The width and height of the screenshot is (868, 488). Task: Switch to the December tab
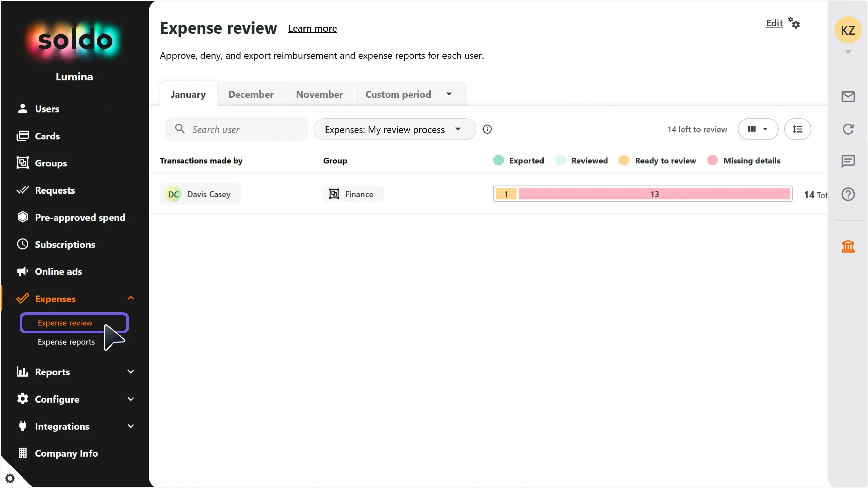[x=251, y=94]
